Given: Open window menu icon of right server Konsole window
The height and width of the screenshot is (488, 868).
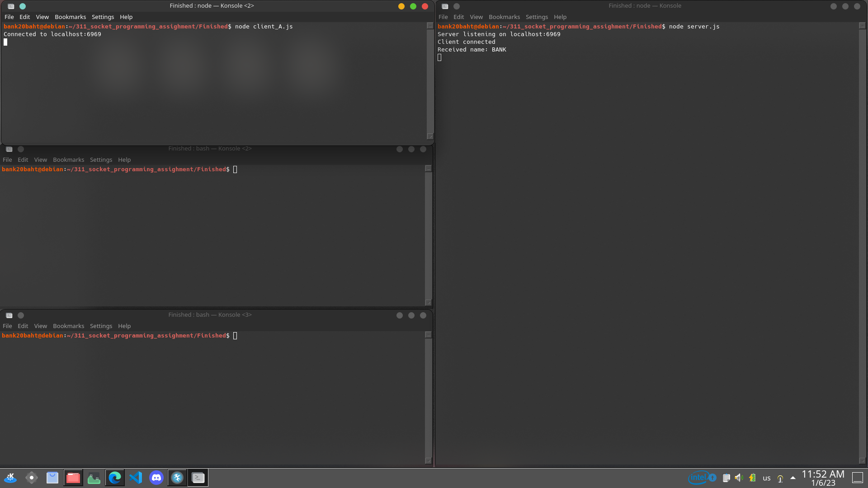Looking at the screenshot, I should point(445,6).
